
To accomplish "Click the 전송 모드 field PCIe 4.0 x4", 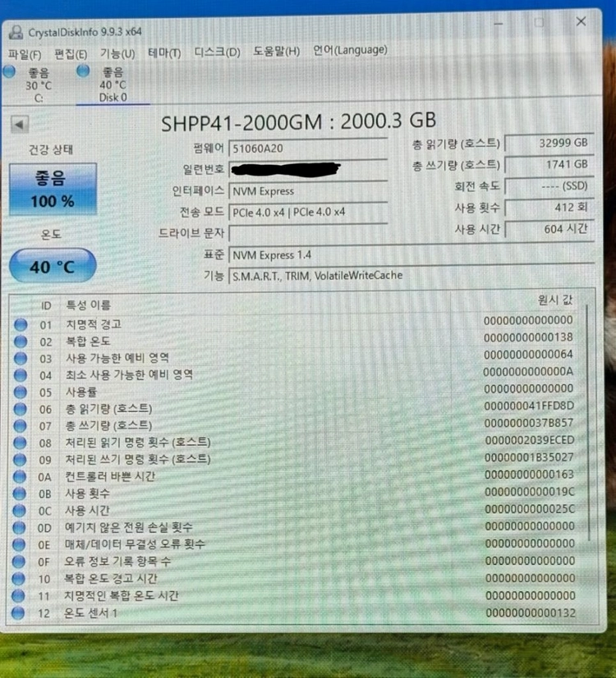I will point(307,213).
